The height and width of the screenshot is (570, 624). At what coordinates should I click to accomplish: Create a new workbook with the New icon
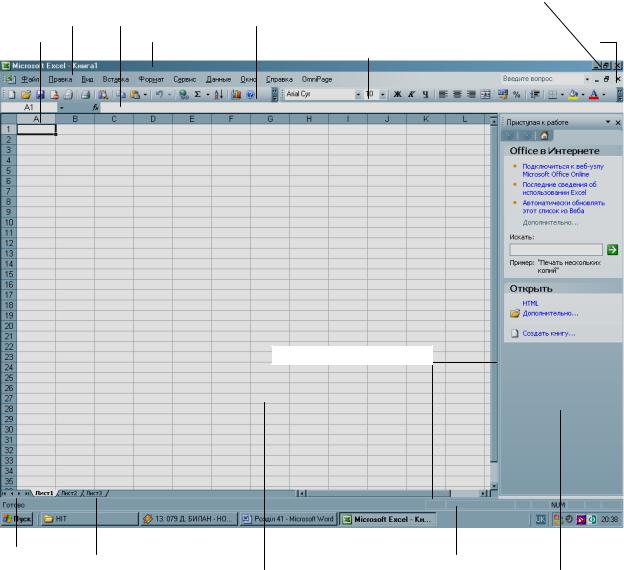(x=12, y=95)
